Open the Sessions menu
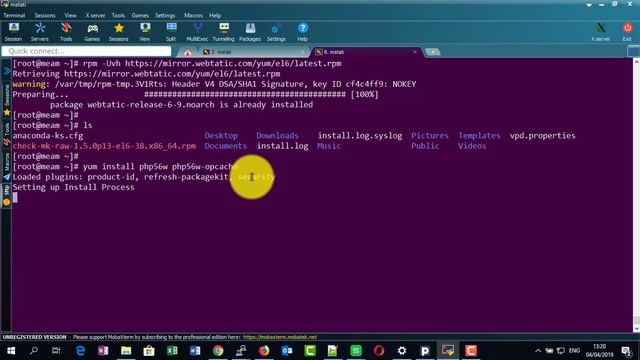The image size is (640, 360). pos(45,15)
